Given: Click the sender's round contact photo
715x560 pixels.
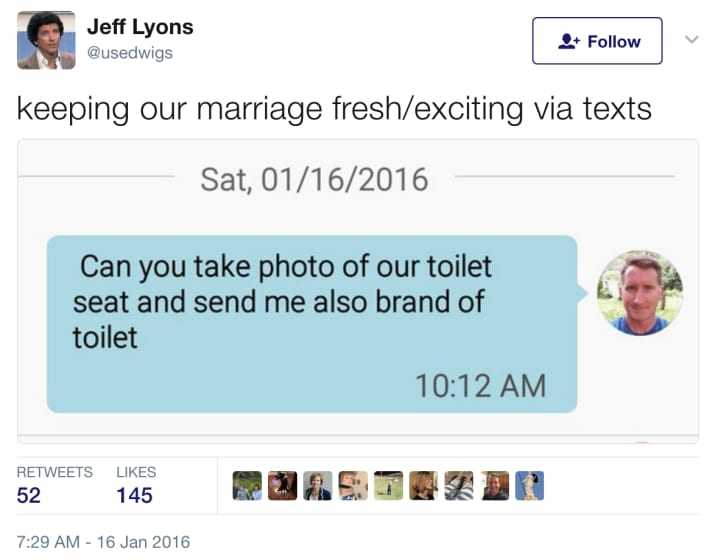Looking at the screenshot, I should (639, 293).
